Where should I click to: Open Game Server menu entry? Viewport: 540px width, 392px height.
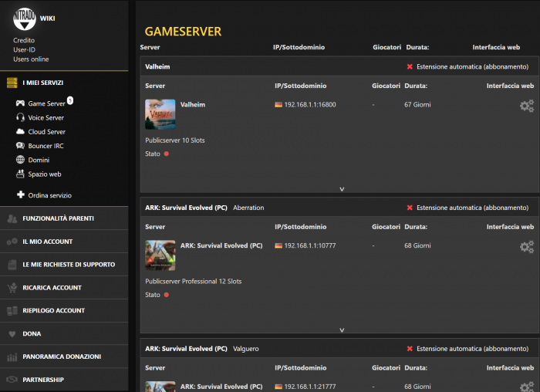pyautogui.click(x=46, y=103)
